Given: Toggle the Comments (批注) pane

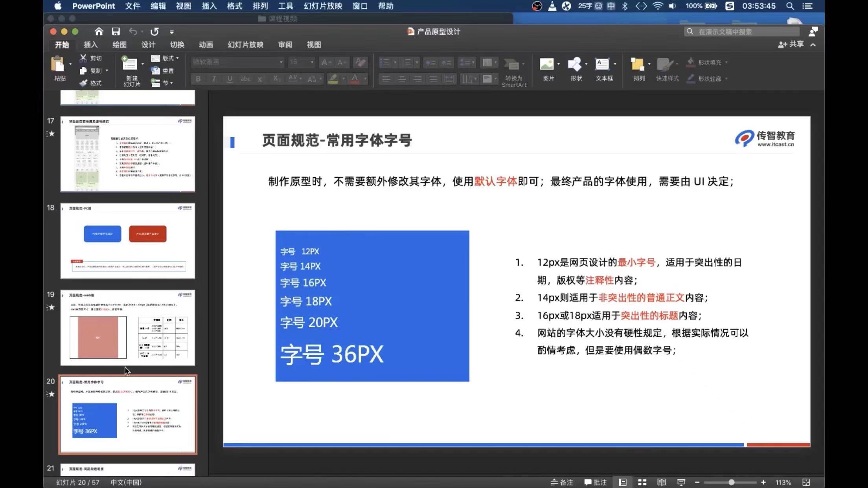Looking at the screenshot, I should coord(596,482).
